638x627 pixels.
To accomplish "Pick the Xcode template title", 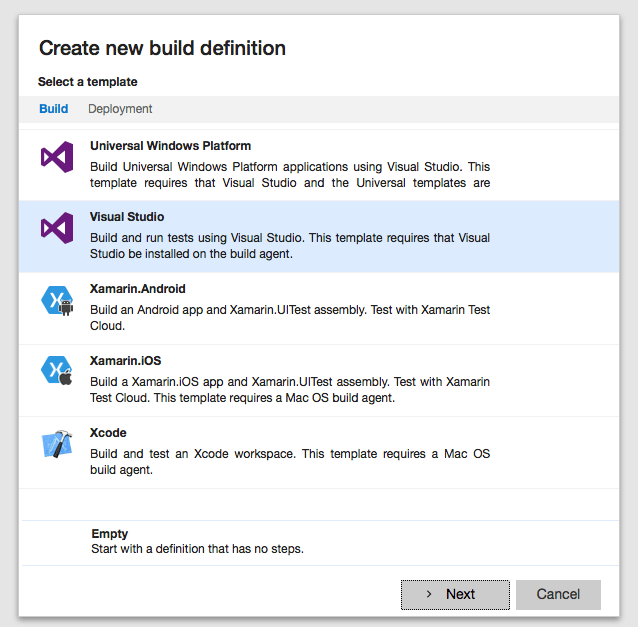I will coord(108,433).
